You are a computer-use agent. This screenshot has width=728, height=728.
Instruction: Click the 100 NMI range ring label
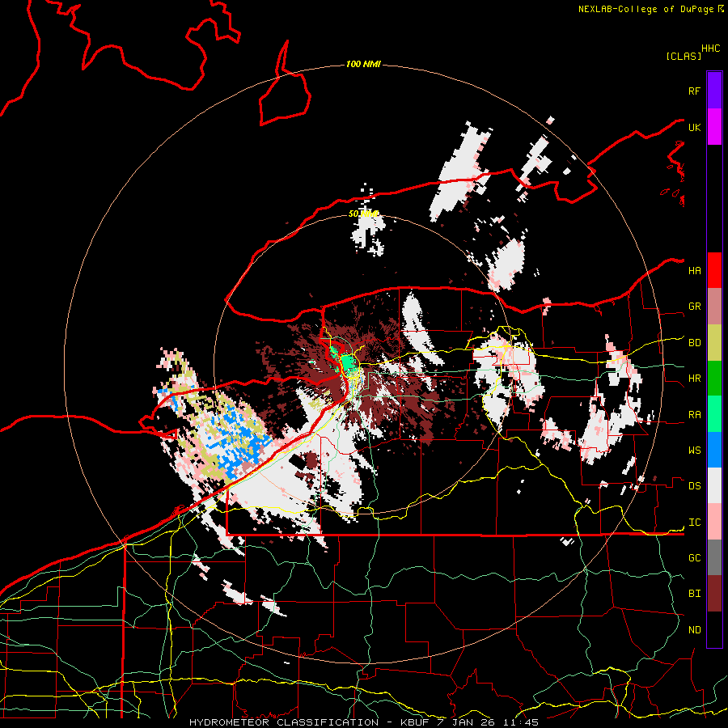point(363,64)
